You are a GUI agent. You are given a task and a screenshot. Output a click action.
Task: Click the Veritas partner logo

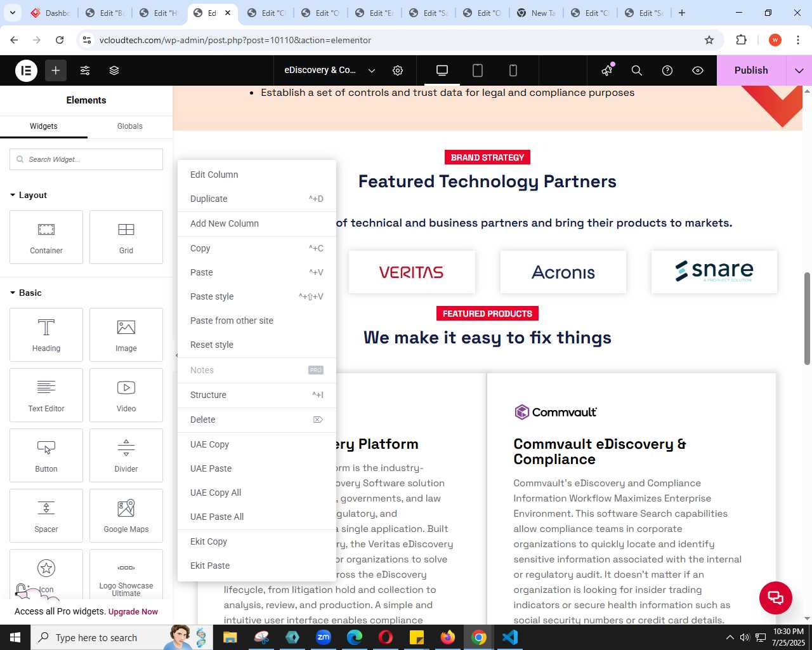pyautogui.click(x=412, y=272)
